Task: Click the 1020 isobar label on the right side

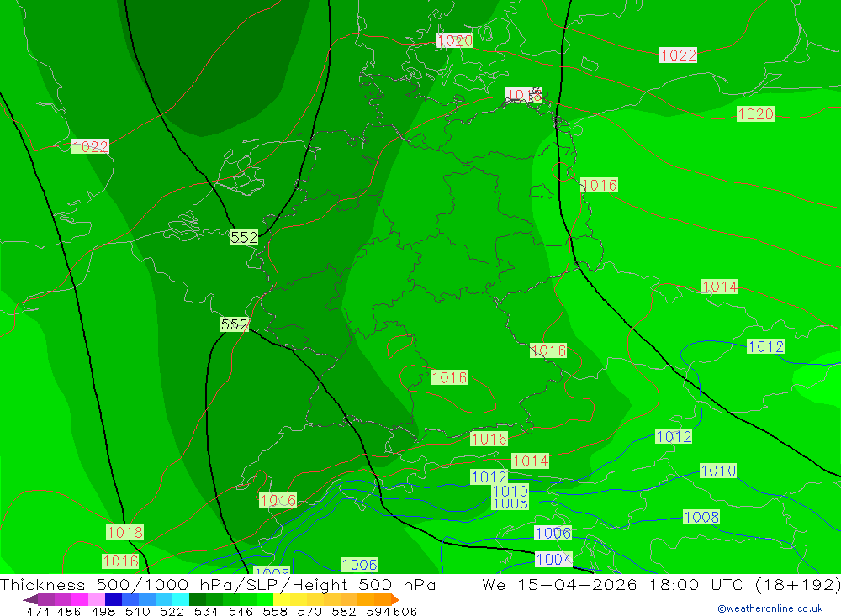Action: tap(755, 113)
